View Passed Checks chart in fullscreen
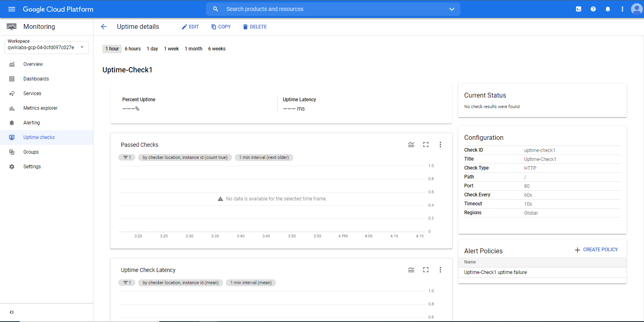The height and width of the screenshot is (322, 644). pyautogui.click(x=426, y=145)
